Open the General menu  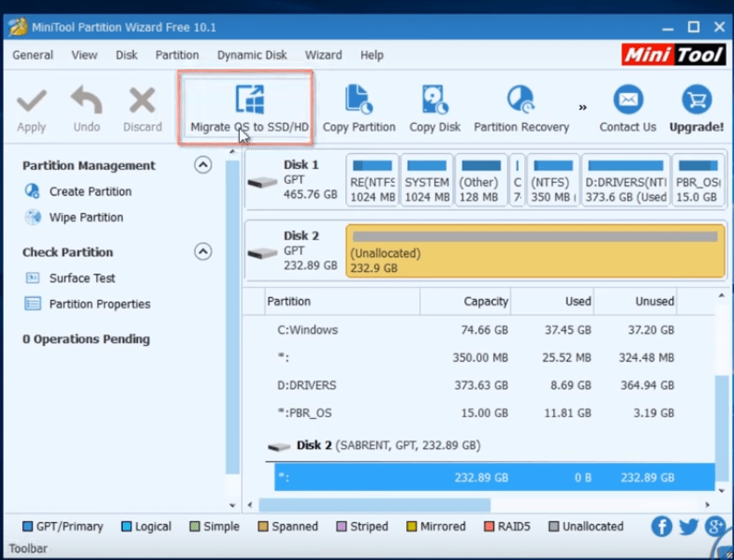(32, 55)
